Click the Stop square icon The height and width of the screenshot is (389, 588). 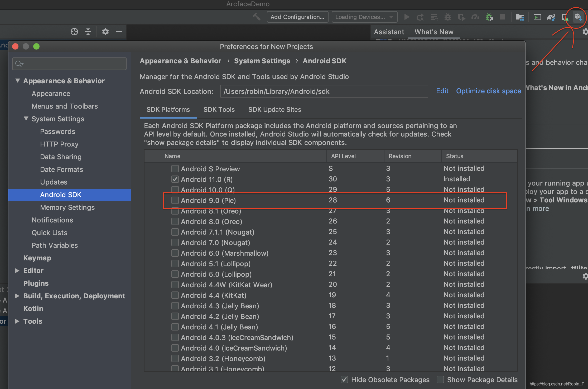(x=503, y=17)
